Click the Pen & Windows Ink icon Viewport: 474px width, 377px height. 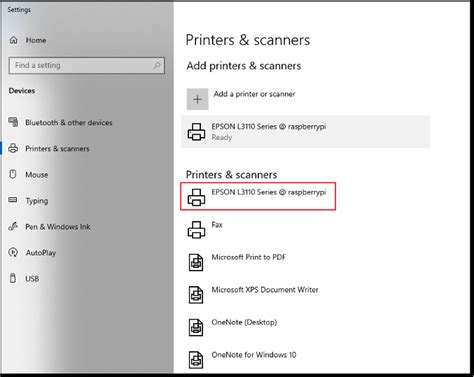point(13,226)
